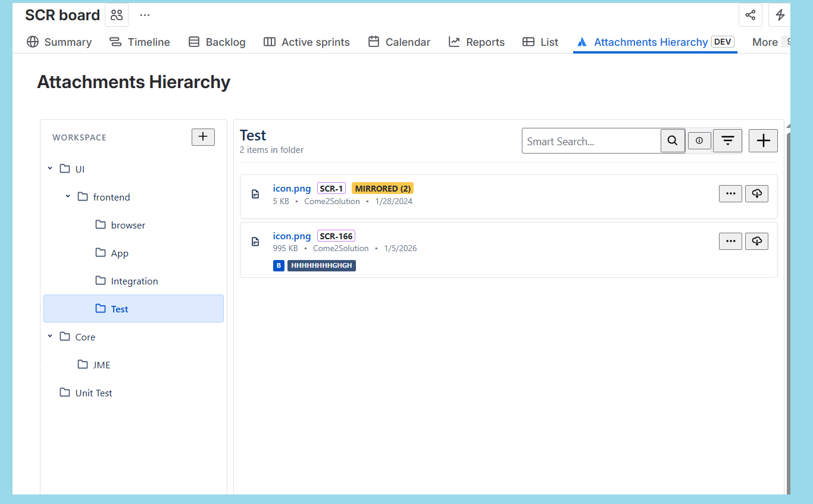Click the lightning bolt automation icon
Viewport: 813px width, 504px height.
[x=780, y=15]
